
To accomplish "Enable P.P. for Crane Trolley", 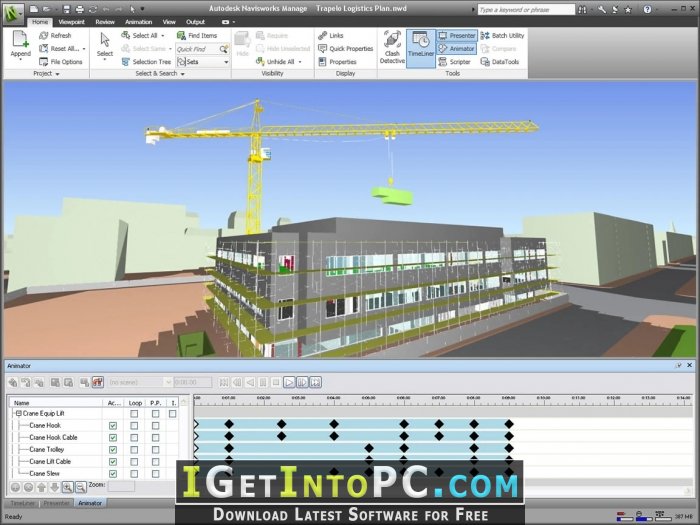I will 155,450.
